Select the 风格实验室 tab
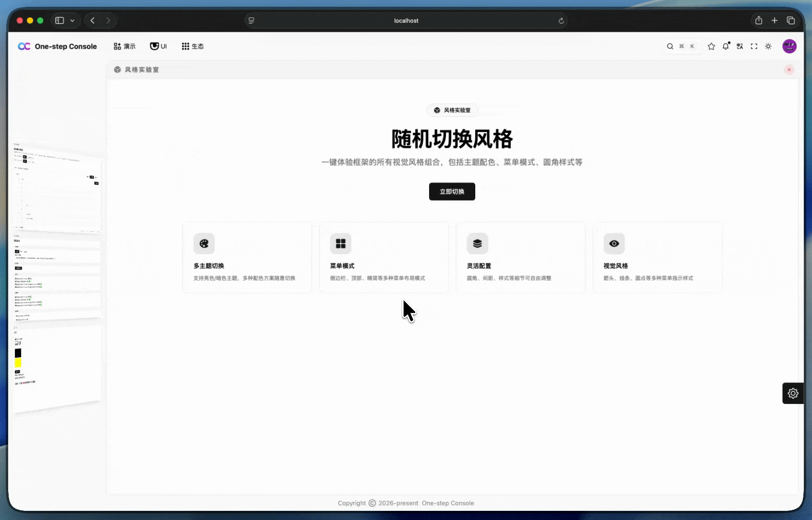 click(x=137, y=70)
